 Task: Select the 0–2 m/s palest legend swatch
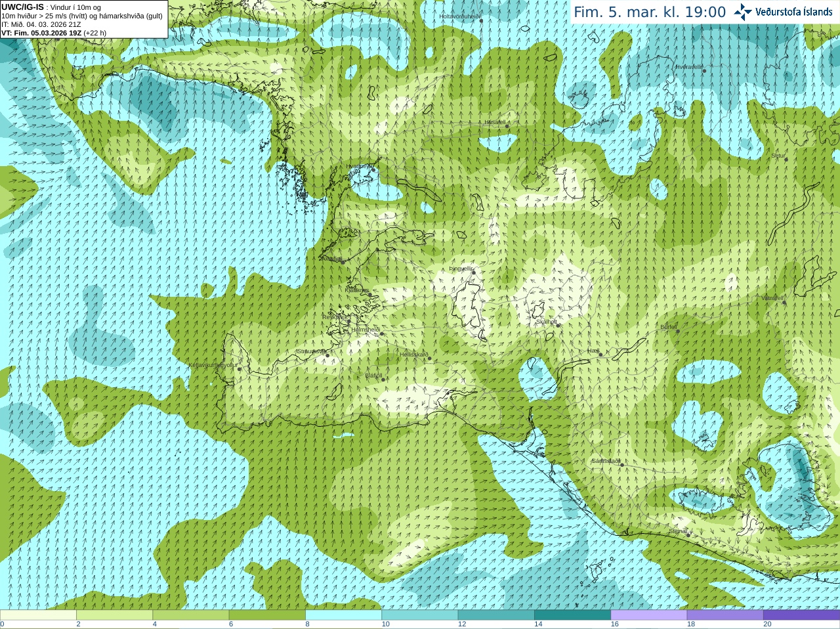tap(39, 615)
